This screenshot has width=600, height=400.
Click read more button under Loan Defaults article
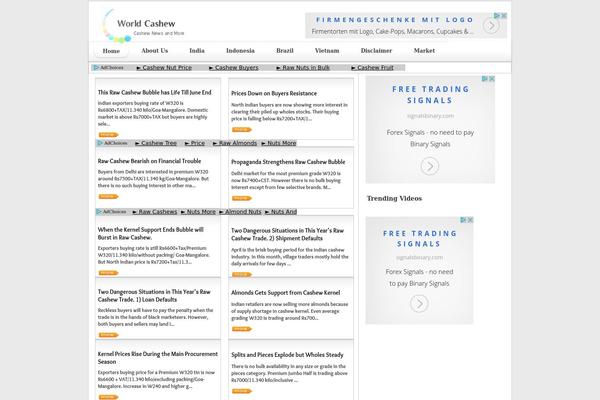tap(108, 335)
